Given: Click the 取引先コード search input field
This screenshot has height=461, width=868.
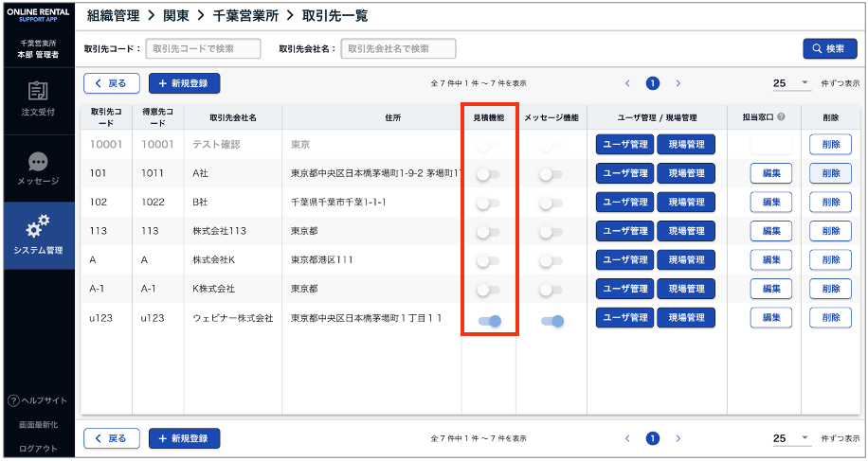Looking at the screenshot, I should pyautogui.click(x=203, y=48).
